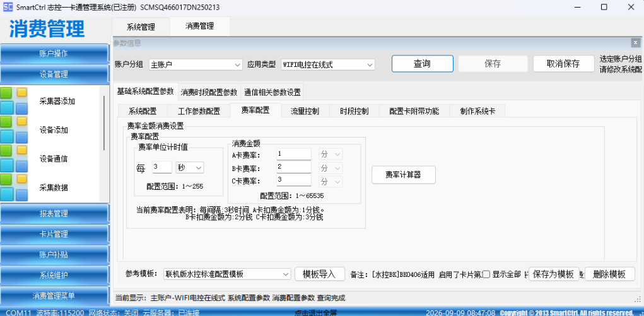Click the sidebar vertical scrollbar
The image size is (644, 316).
point(104,123)
